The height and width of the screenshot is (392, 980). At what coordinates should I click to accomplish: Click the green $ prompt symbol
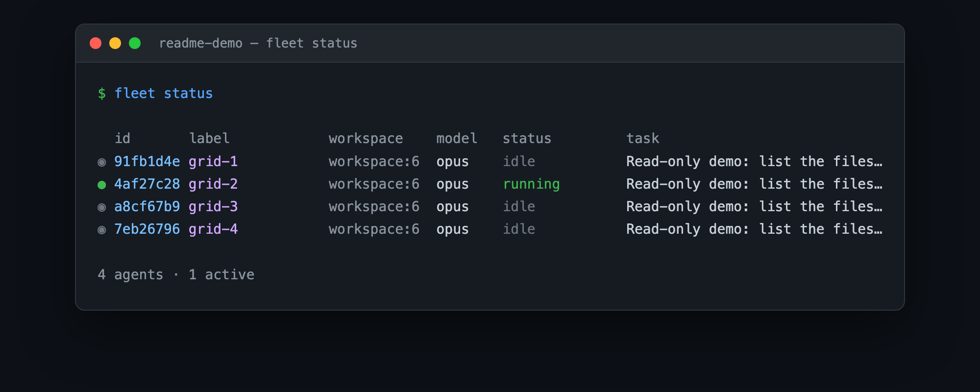point(102,93)
